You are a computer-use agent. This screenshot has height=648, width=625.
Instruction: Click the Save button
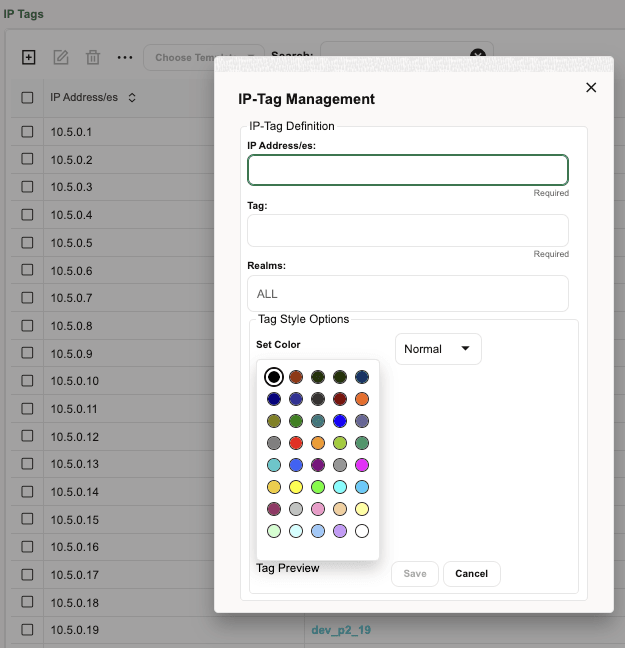tap(415, 574)
